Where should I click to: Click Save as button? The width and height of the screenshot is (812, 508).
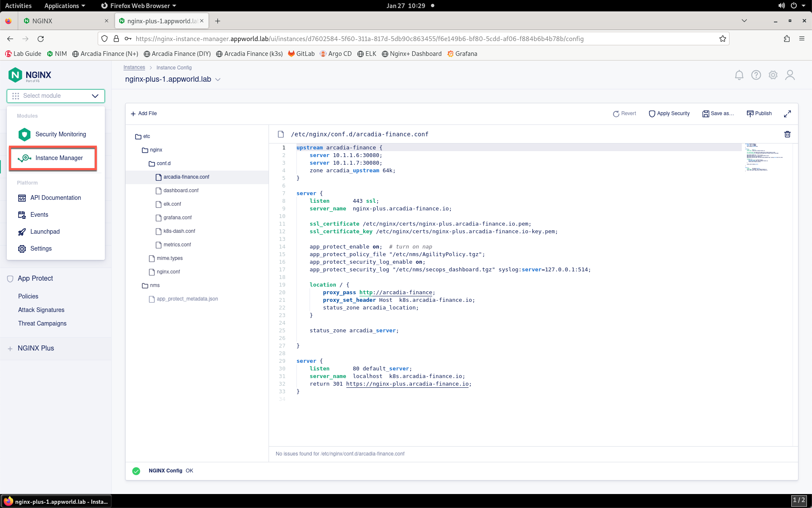718,113
